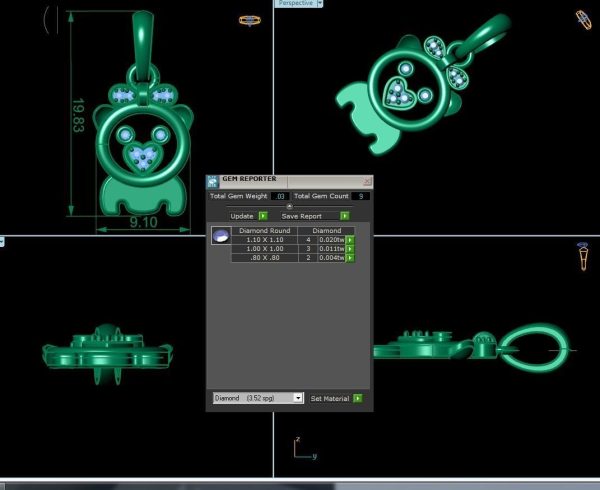Viewport: 600px width, 490px height.
Task: Open the Perspective viewport dropdown arrow
Action: 320,3
